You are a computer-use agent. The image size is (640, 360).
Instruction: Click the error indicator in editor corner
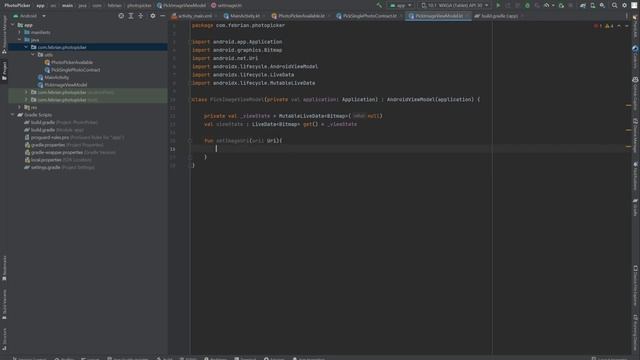tap(598, 26)
